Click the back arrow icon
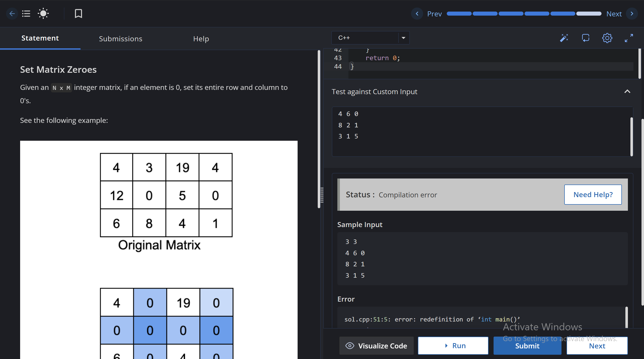 click(x=12, y=14)
